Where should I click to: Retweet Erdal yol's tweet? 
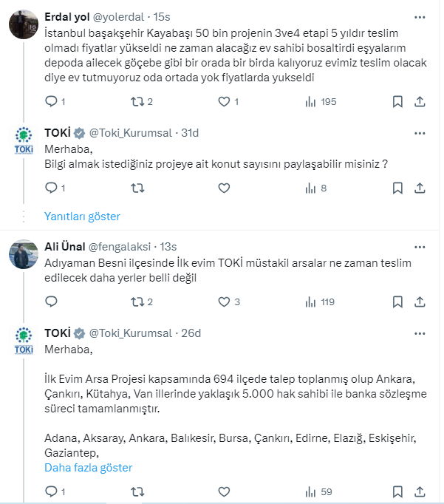click(x=137, y=102)
